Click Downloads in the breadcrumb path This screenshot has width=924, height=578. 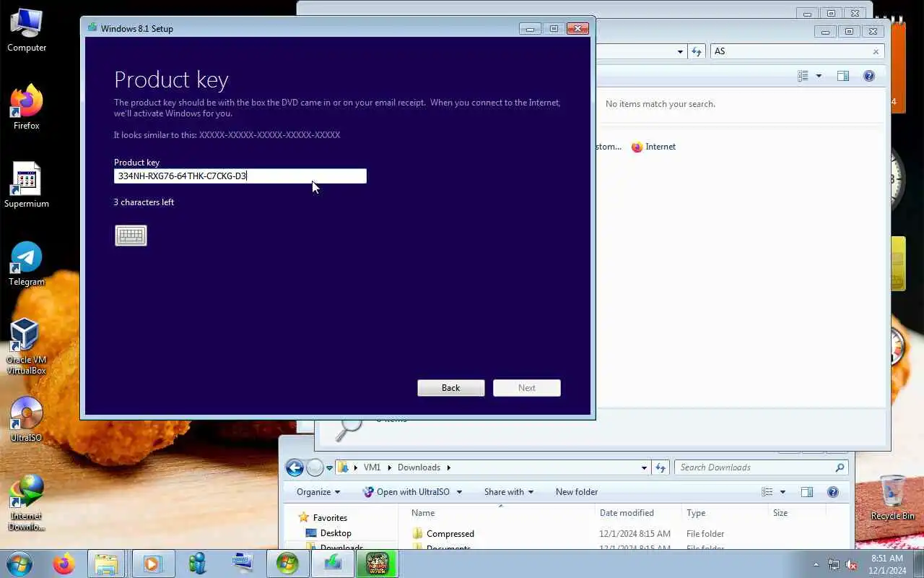(x=419, y=467)
